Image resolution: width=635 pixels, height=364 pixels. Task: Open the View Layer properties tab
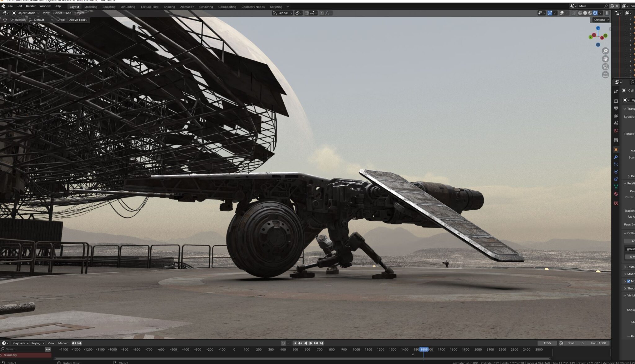(616, 116)
